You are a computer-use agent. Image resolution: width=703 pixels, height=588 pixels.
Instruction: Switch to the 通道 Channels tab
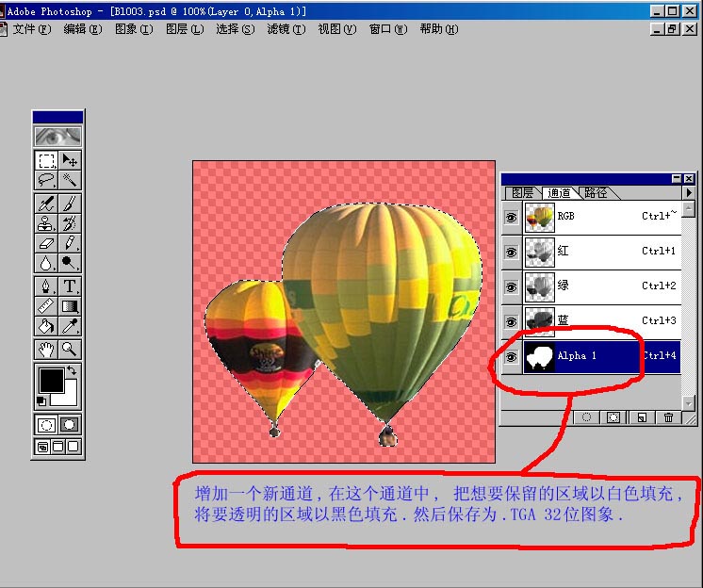pyautogui.click(x=559, y=193)
